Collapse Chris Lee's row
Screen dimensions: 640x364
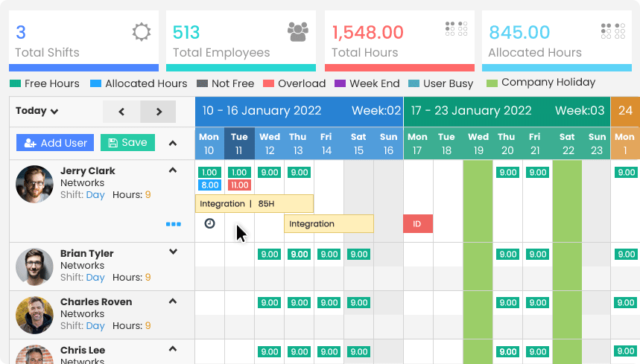pos(173,349)
